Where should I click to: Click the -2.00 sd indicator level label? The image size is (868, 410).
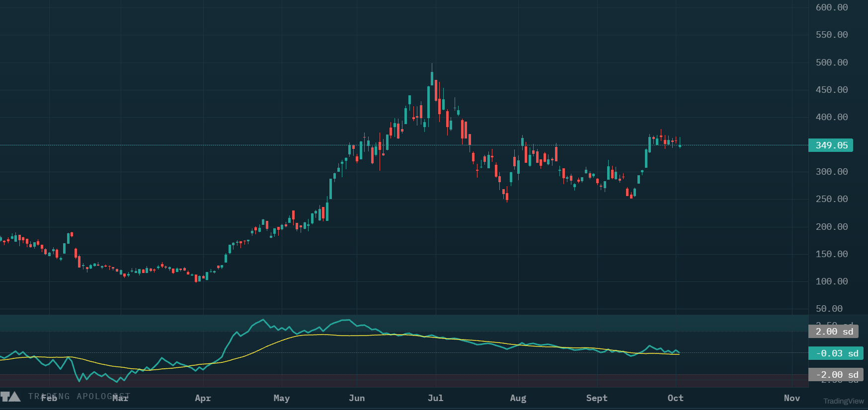pyautogui.click(x=836, y=375)
